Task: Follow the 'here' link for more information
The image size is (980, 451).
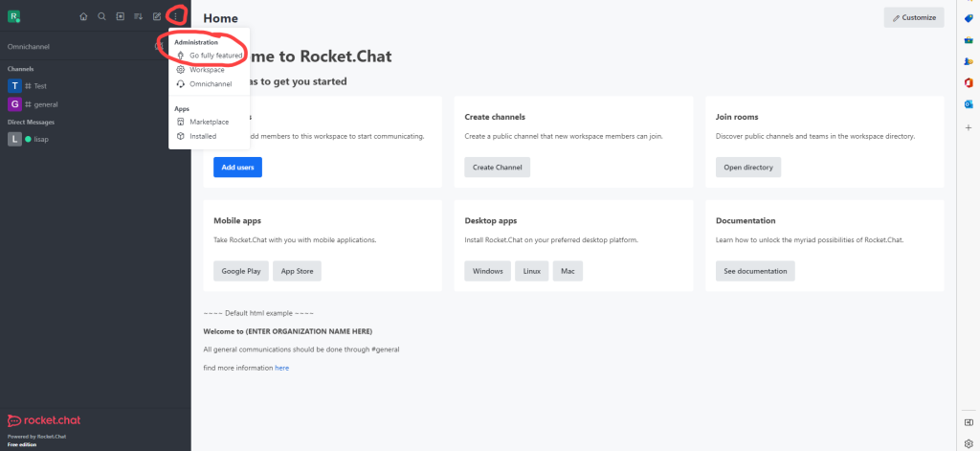Action: coord(281,368)
